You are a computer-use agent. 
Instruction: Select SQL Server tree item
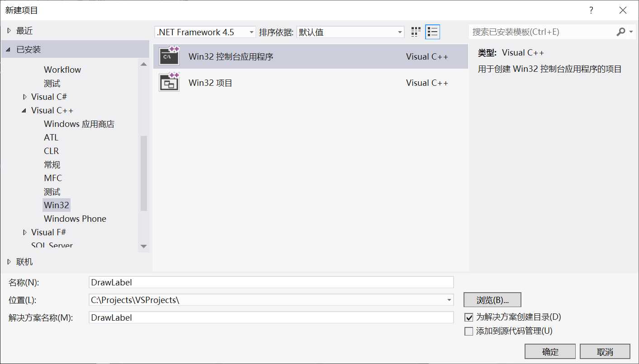pyautogui.click(x=52, y=245)
